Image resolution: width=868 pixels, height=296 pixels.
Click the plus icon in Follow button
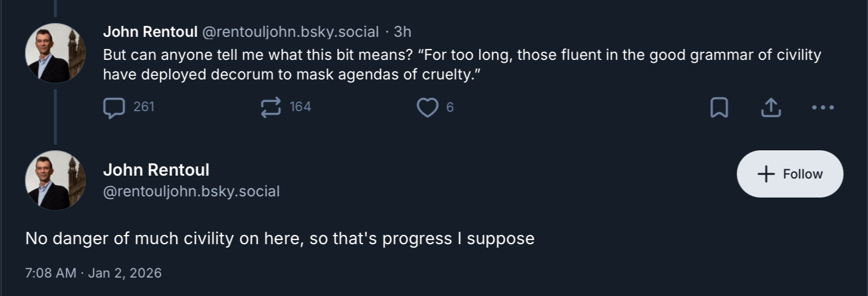(x=765, y=174)
